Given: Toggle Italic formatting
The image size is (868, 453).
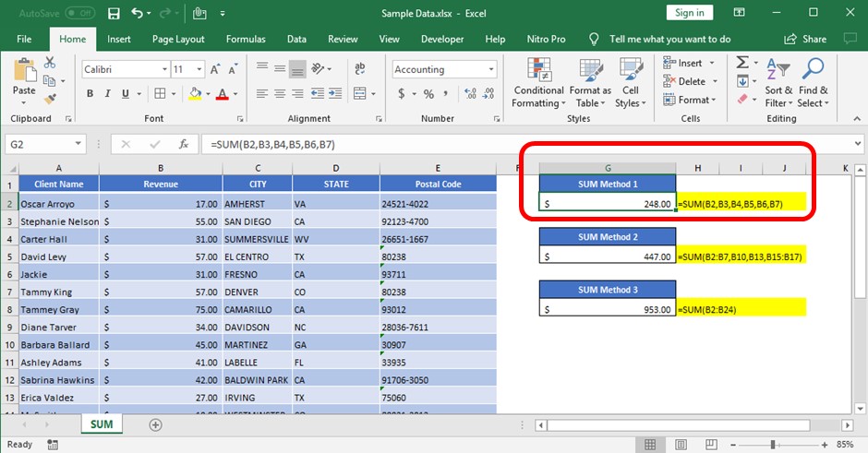Looking at the screenshot, I should point(107,93).
